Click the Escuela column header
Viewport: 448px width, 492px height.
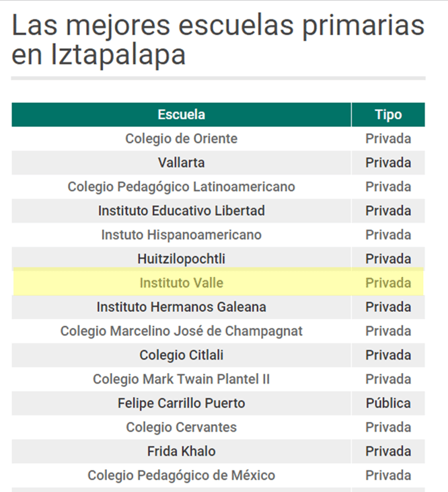point(181,114)
